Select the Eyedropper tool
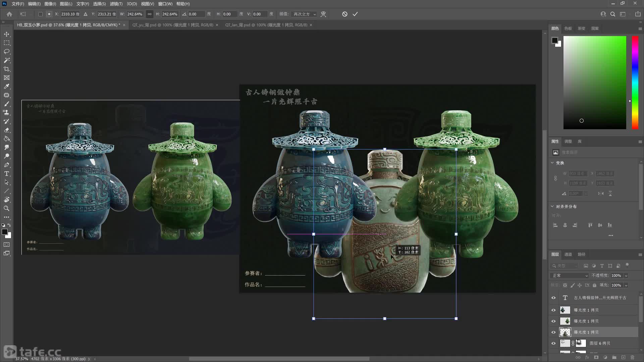644x362 pixels. (7, 86)
